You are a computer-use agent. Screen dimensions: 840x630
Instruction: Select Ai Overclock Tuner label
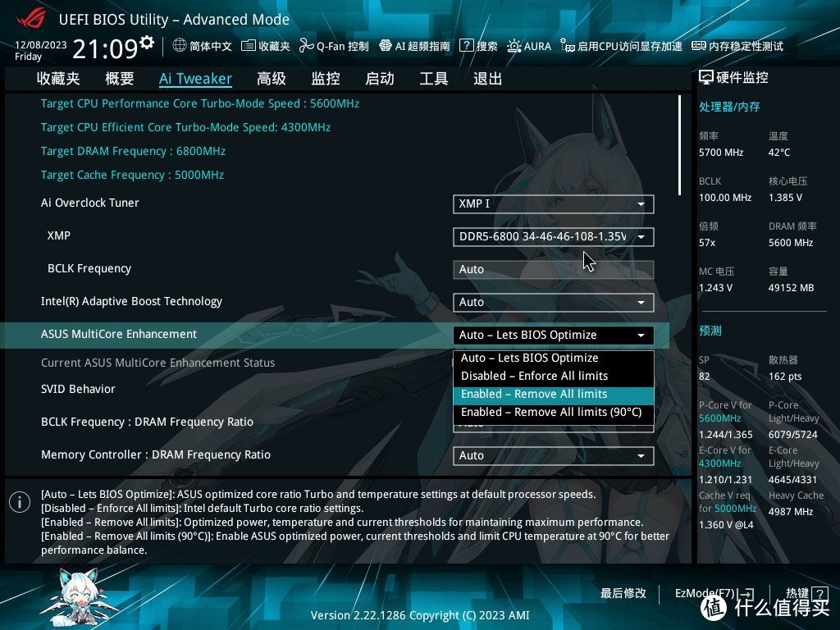click(90, 203)
